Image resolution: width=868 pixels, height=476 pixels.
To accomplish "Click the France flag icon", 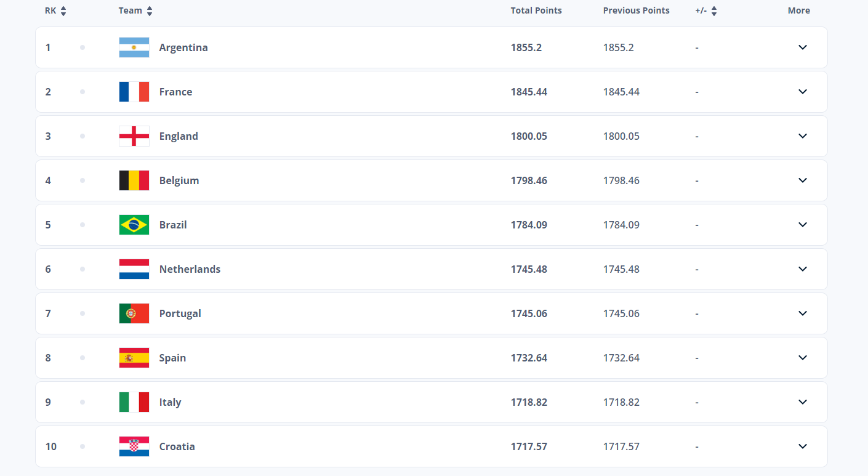I will pos(134,92).
